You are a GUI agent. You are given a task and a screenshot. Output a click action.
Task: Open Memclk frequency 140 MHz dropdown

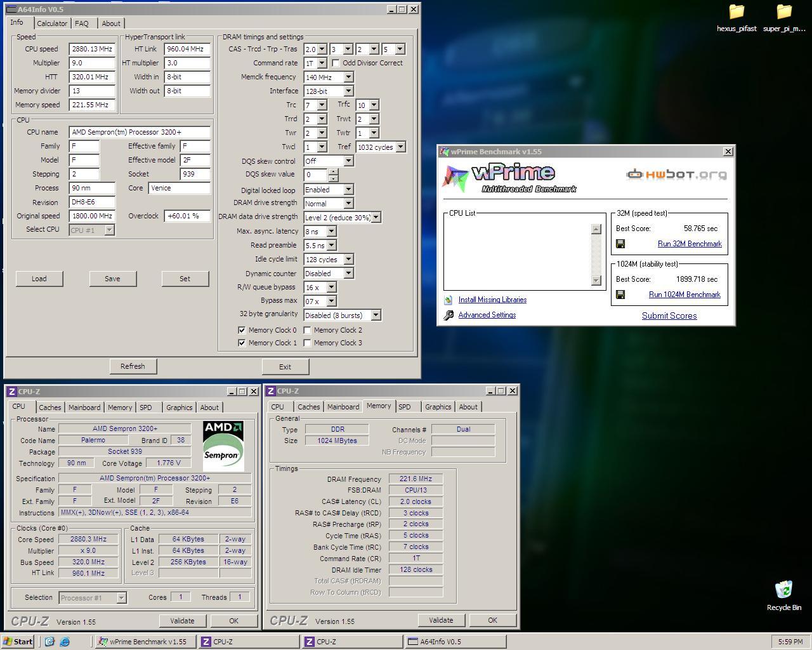pos(348,77)
